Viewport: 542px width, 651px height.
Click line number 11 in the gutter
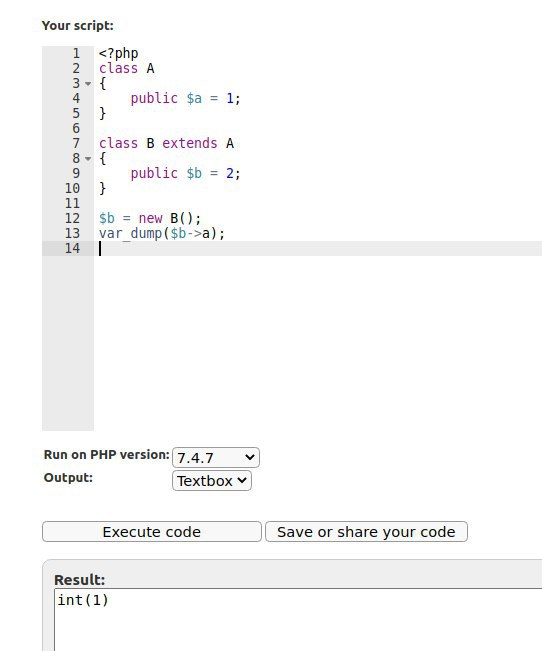tap(72, 203)
